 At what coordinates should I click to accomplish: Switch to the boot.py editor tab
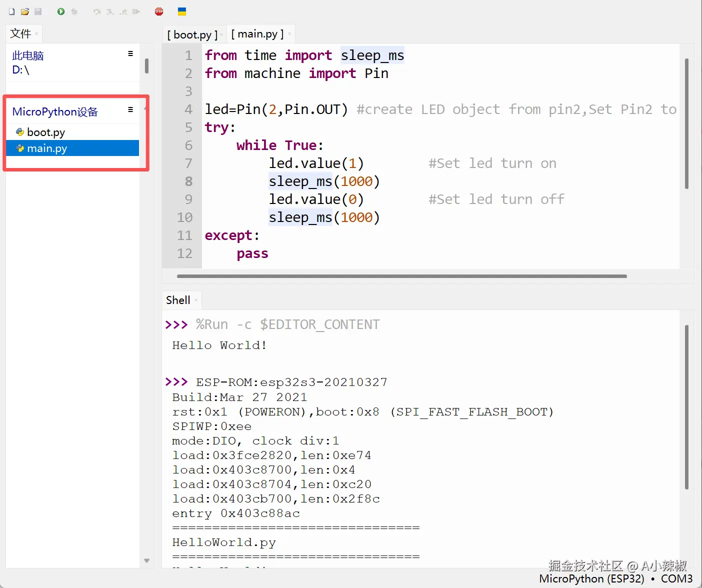point(192,34)
